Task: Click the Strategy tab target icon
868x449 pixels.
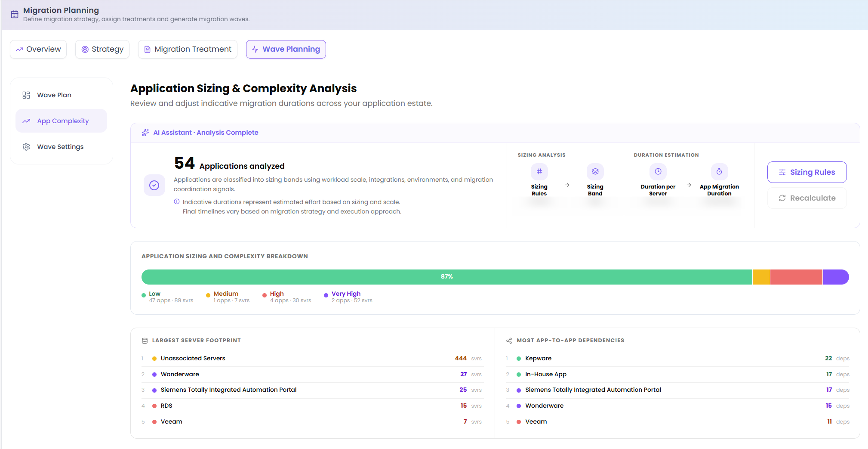Action: click(85, 50)
